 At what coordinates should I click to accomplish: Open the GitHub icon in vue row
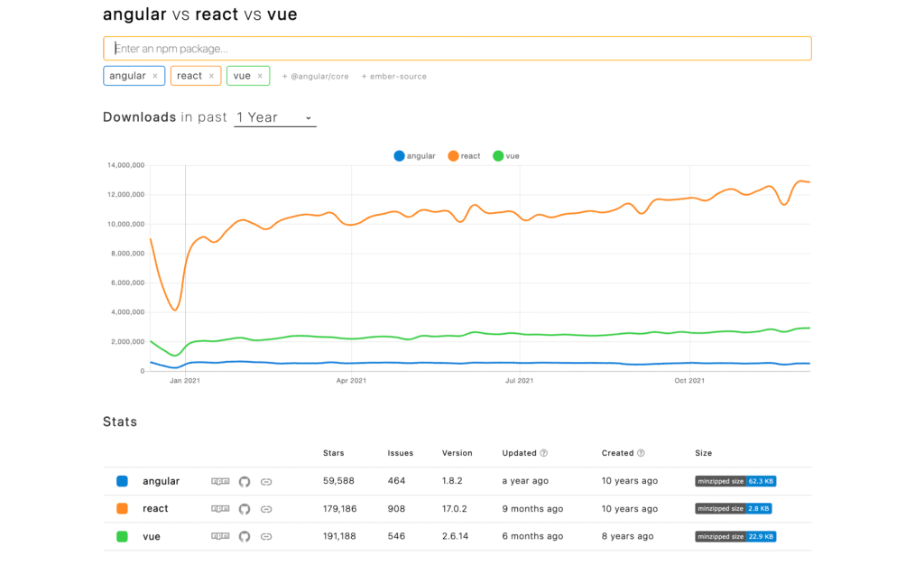click(245, 537)
